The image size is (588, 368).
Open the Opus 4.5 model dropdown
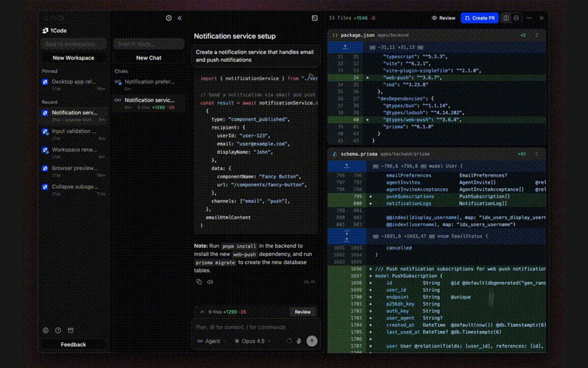pos(253,341)
